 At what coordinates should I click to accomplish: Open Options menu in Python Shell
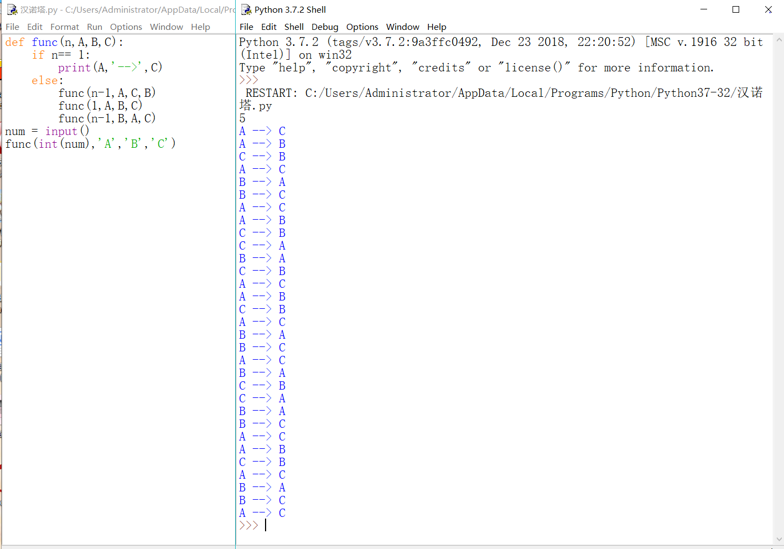(x=362, y=27)
